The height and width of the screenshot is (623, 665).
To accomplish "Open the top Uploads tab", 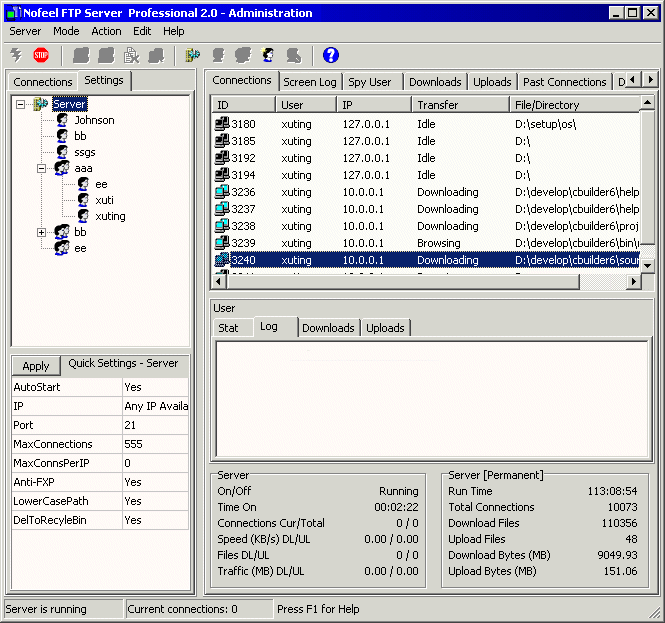I will (x=492, y=82).
